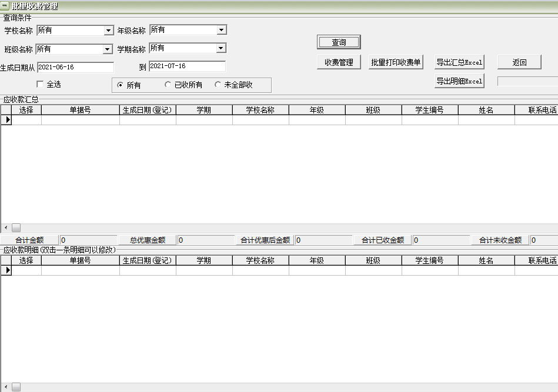Click 学生编号 column header in 应收款明细
Viewport: 558px width, 392px height.
point(430,261)
